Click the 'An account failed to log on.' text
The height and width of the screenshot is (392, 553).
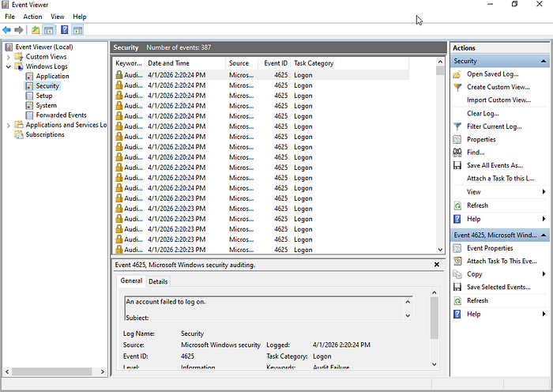pyautogui.click(x=166, y=302)
